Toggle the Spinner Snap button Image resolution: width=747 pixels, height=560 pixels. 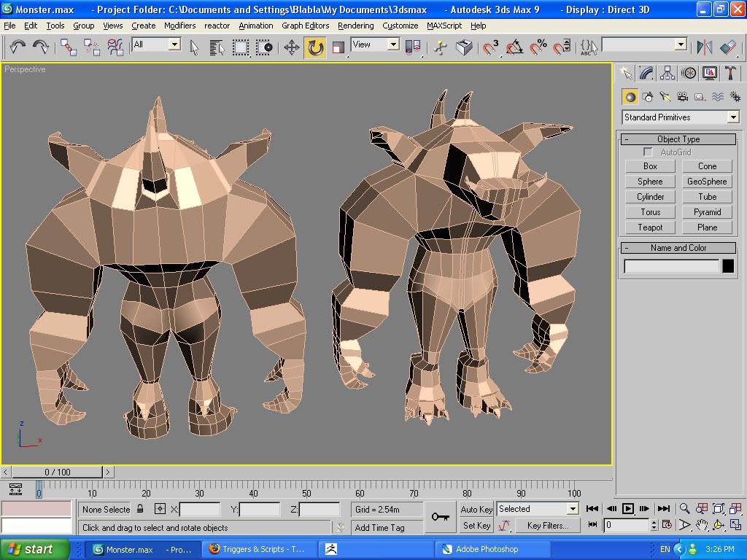(562, 47)
